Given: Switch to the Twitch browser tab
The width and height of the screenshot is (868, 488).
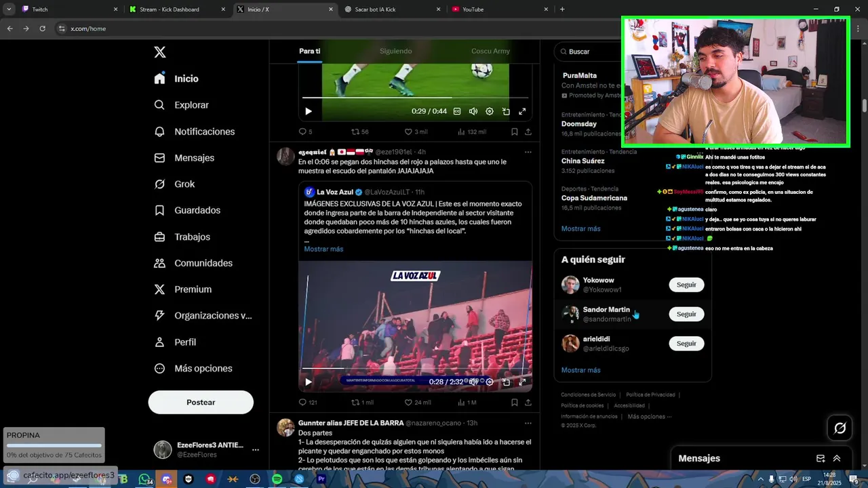Looking at the screenshot, I should coord(68,9).
